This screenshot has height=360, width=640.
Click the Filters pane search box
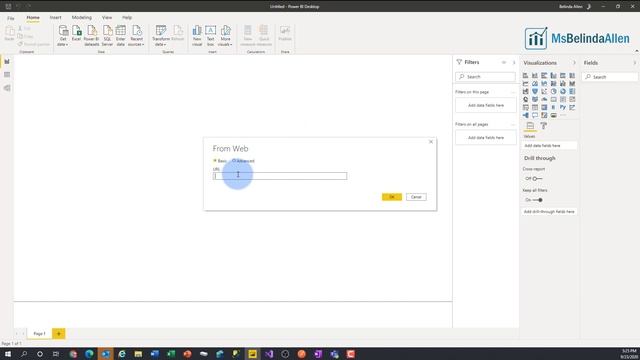pyautogui.click(x=486, y=77)
